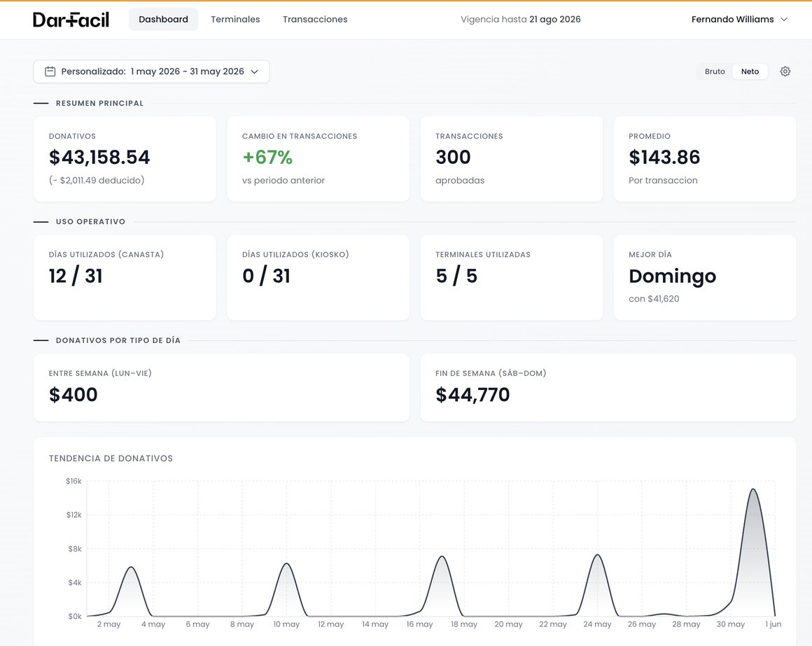
Task: Click the "$16k" y-axis label
Action: click(x=73, y=481)
